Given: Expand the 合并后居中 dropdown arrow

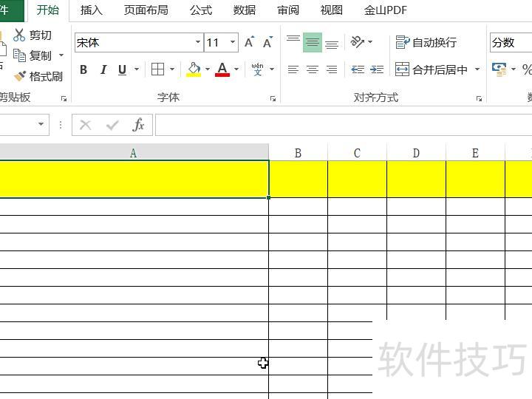Looking at the screenshot, I should (x=477, y=69).
